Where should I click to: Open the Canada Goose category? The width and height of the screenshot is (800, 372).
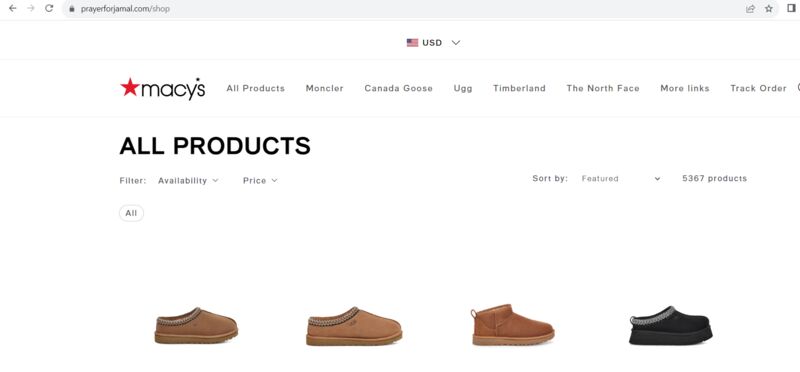398,88
